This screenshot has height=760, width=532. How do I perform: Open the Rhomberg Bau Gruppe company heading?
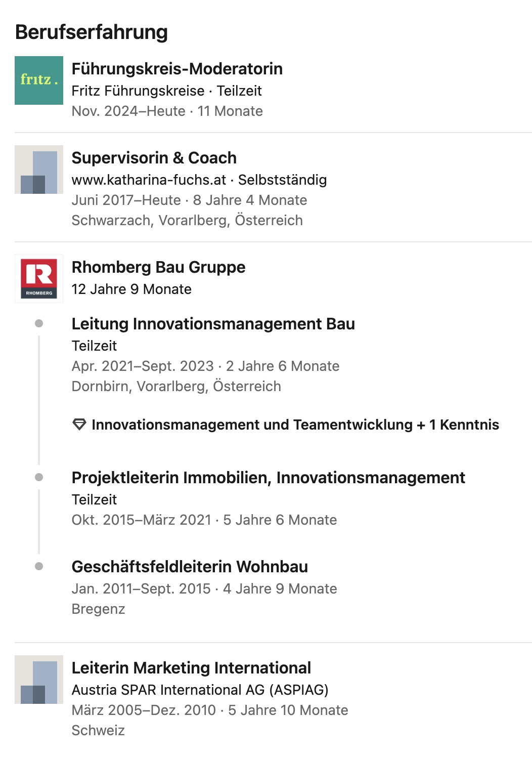click(x=158, y=267)
